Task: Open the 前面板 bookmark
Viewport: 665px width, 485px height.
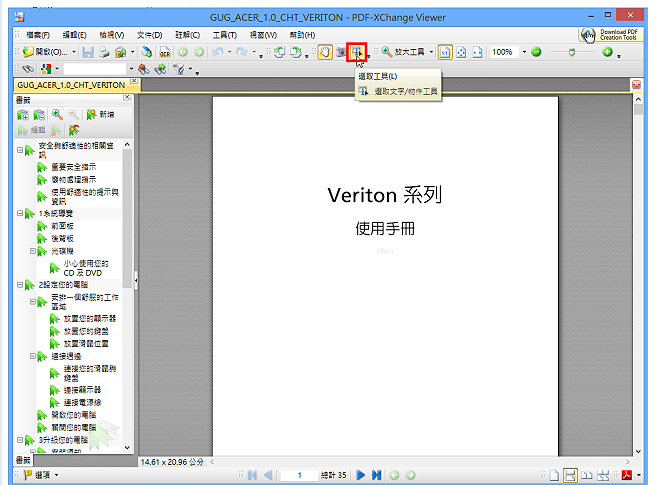Action: (x=62, y=226)
